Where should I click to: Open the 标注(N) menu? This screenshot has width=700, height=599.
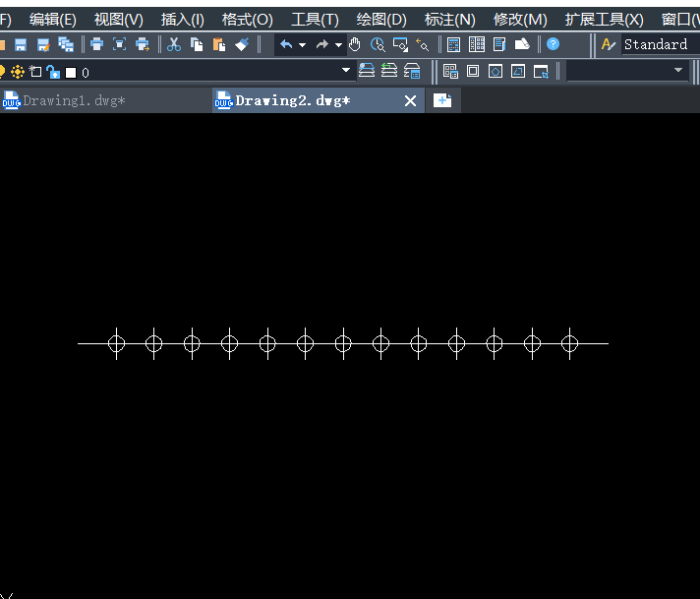(x=449, y=20)
